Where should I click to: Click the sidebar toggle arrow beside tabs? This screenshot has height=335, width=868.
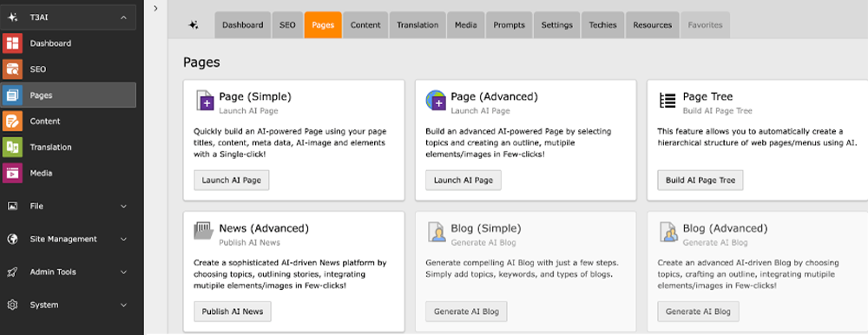155,9
